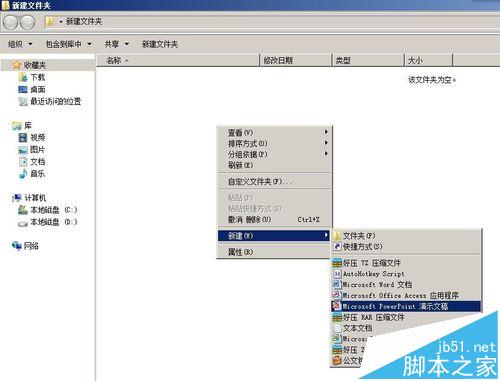Create new 快捷方式 from submenu
Viewport: 500px width, 381px height.
(x=406, y=247)
